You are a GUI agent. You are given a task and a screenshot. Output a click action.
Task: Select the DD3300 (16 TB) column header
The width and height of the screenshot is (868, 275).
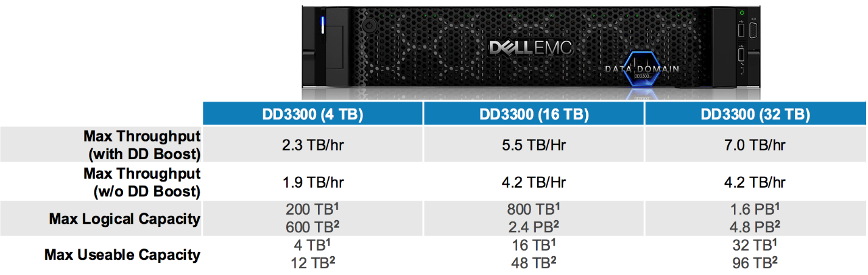pyautogui.click(x=534, y=113)
